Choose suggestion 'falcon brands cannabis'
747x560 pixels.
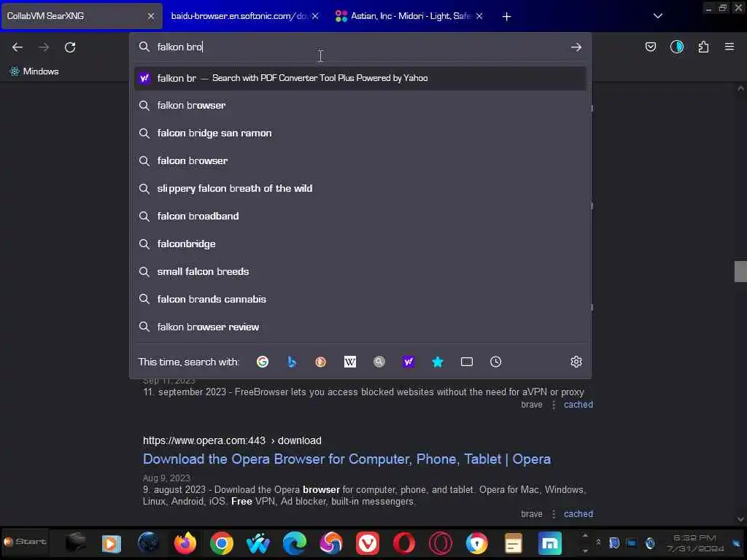tap(360, 299)
